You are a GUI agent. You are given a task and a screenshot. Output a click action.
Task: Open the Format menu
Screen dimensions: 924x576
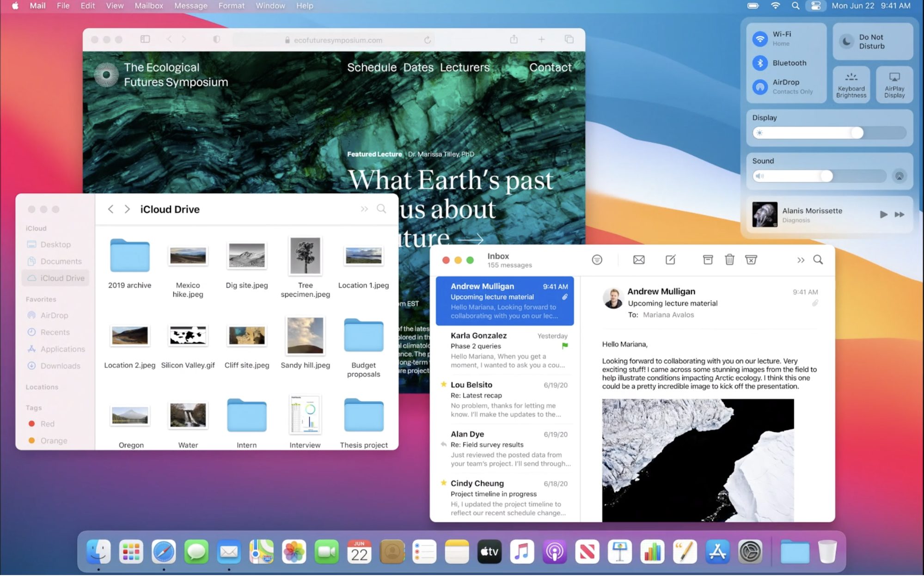tap(231, 6)
